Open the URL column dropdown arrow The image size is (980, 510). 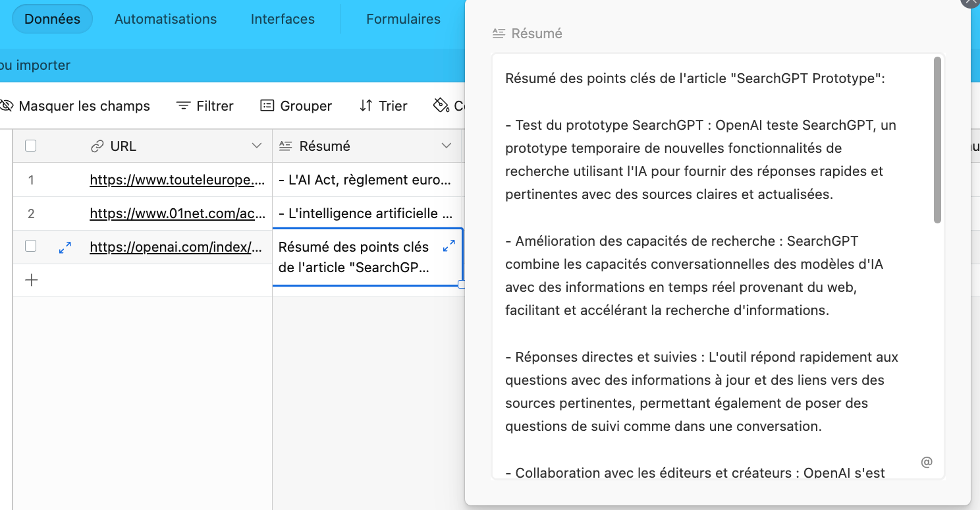257,146
